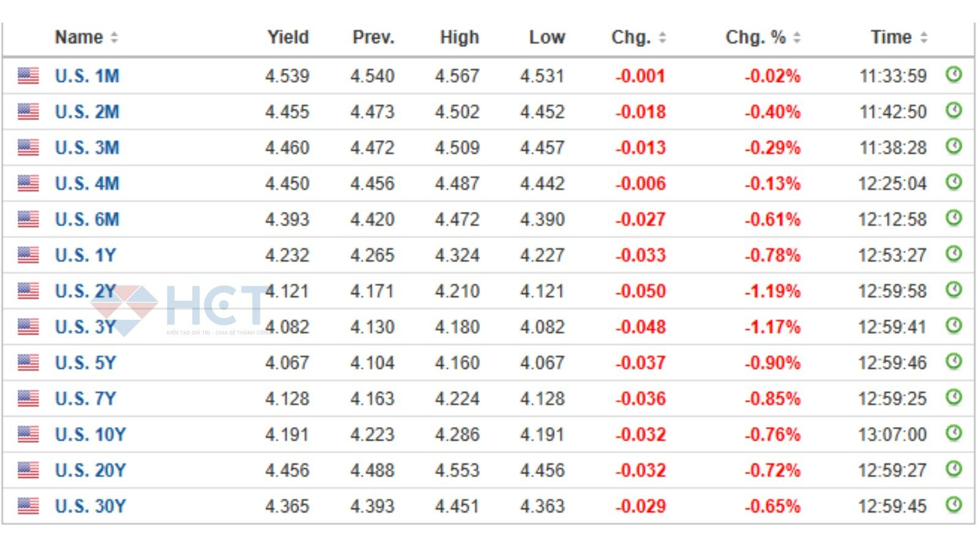Click the Yield column header
Screen dimensions: 980x533
287,37
